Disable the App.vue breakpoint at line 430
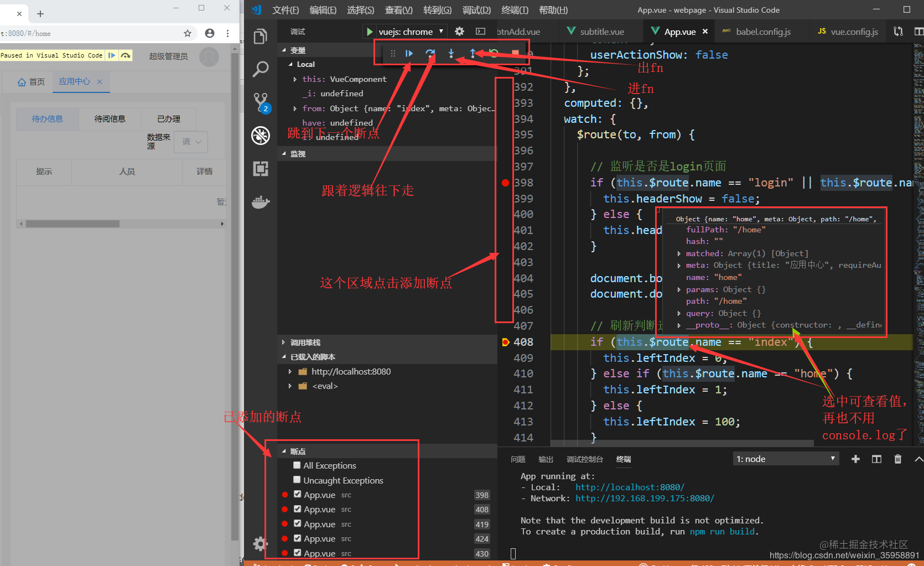The image size is (924, 566). [x=298, y=553]
